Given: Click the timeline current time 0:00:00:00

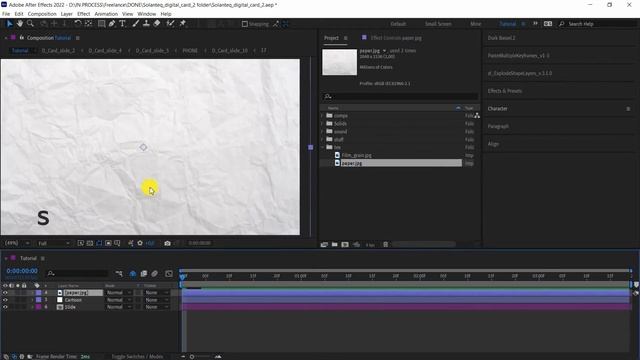Looking at the screenshot, I should 22,271.
